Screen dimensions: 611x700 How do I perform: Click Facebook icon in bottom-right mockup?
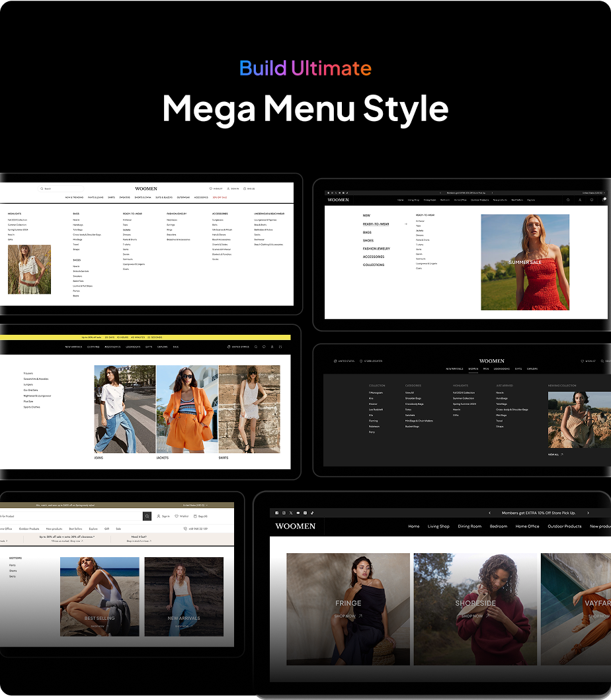(276, 513)
